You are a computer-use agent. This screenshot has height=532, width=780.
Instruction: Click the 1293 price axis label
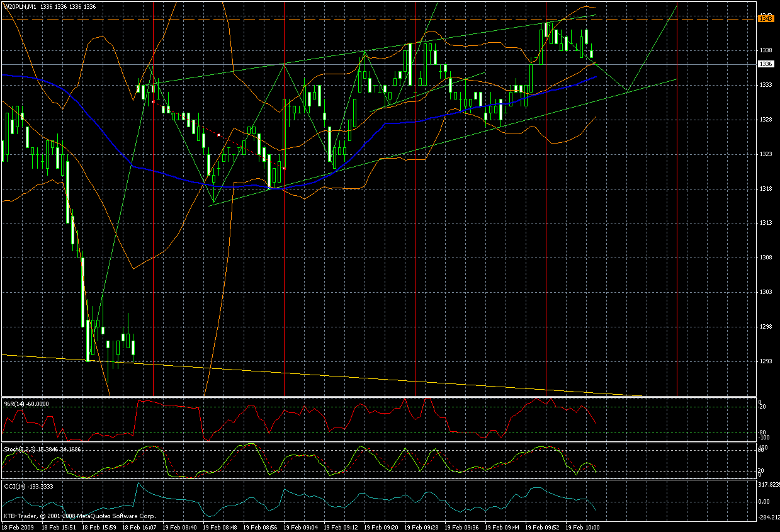click(766, 361)
